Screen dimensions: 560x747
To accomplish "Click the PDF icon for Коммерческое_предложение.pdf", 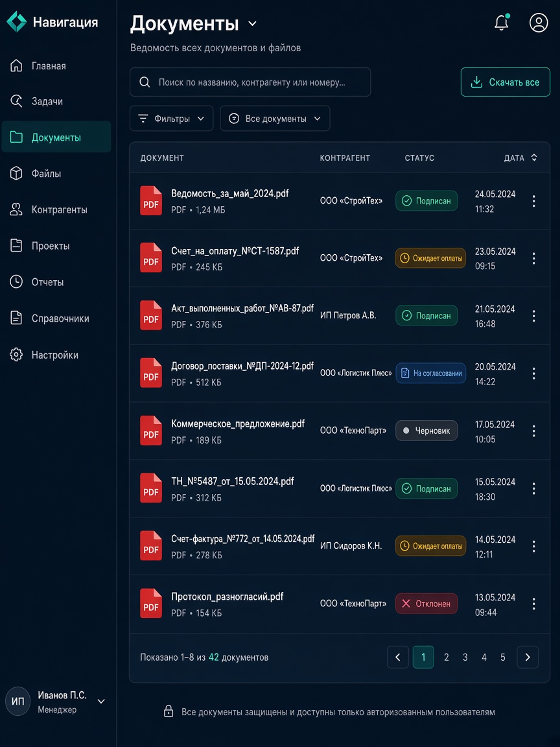I will point(151,431).
